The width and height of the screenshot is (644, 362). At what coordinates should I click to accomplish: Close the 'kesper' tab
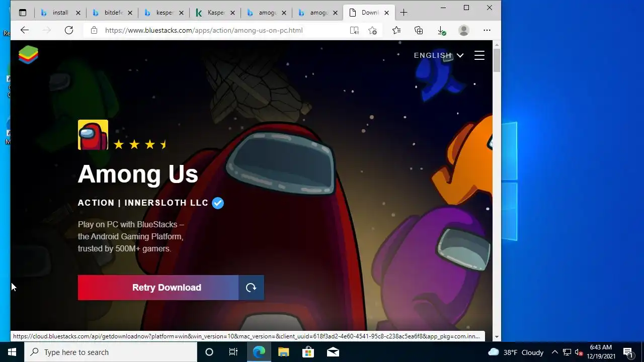(x=181, y=13)
